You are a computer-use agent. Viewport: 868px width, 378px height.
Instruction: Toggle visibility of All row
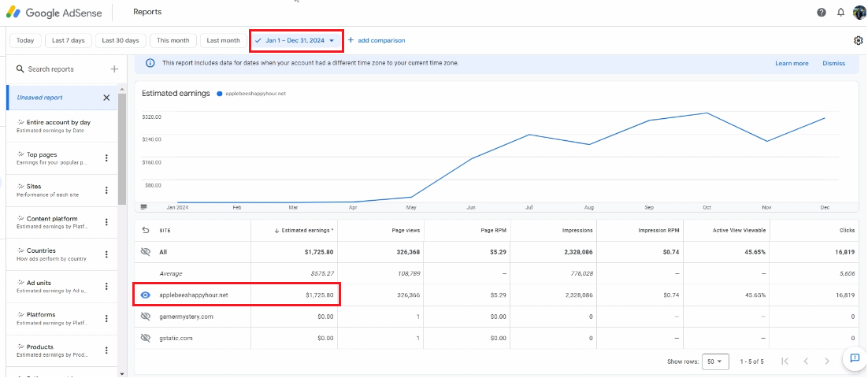146,252
